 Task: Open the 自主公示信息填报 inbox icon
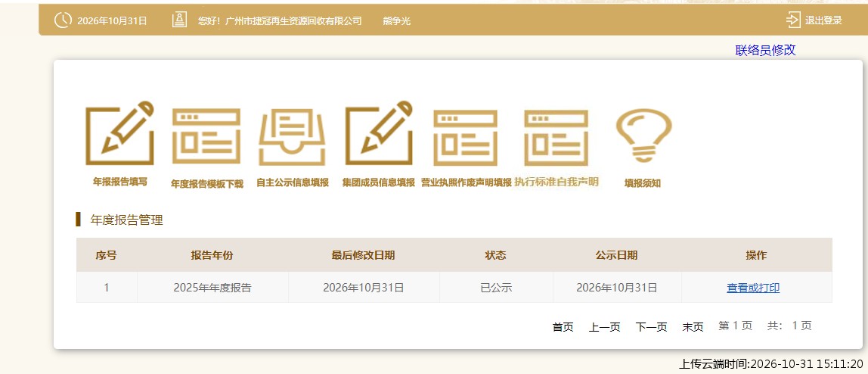[x=293, y=137]
